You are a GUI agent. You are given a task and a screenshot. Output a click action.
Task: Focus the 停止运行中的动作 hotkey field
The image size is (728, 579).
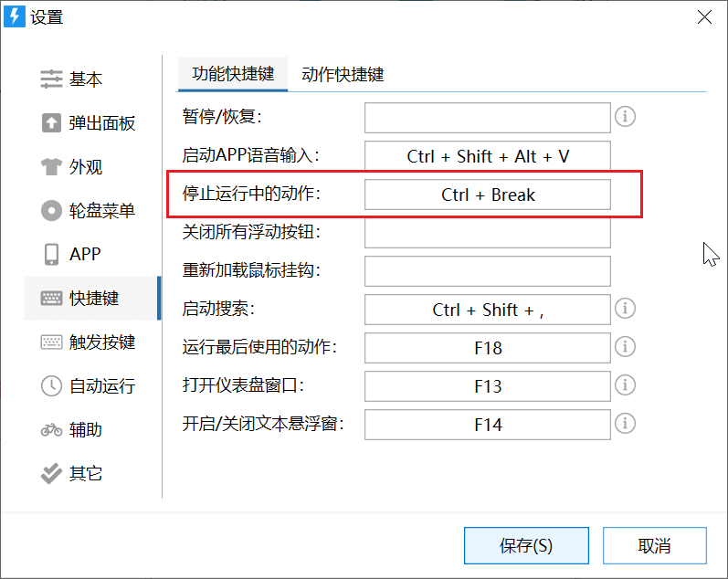click(x=488, y=195)
